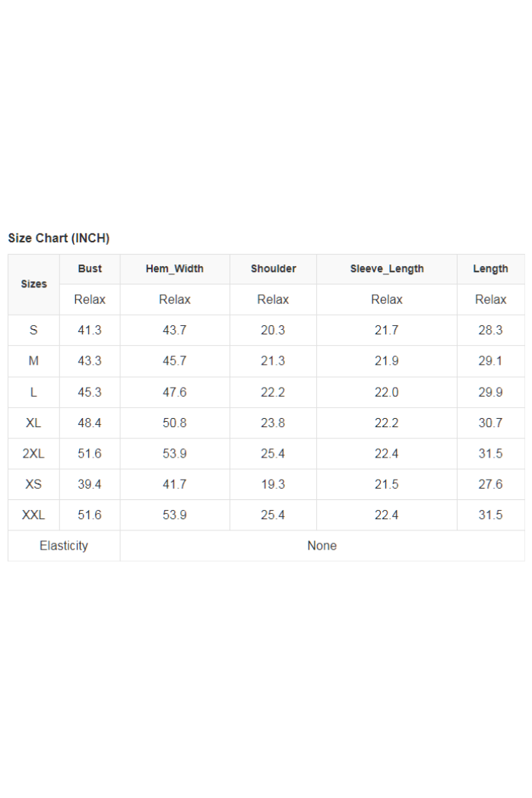Select the Bust column header
Image resolution: width=532 pixels, height=798 pixels.
[x=90, y=269]
